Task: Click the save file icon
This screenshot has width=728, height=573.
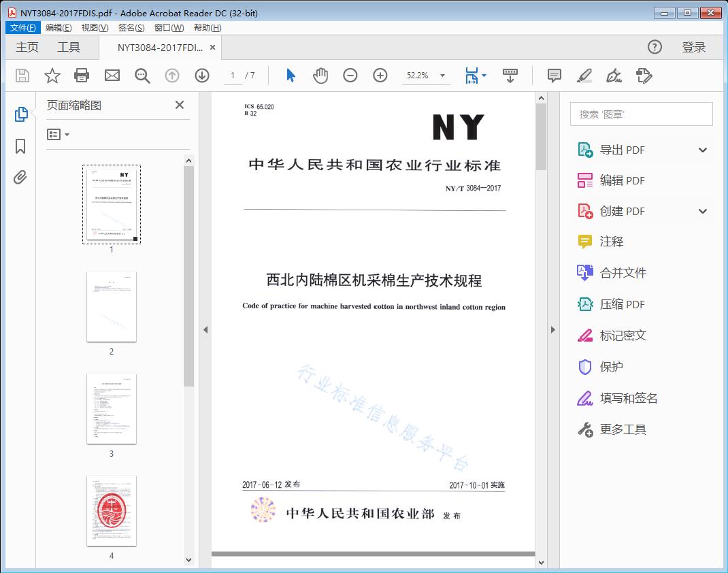Action: [21, 76]
